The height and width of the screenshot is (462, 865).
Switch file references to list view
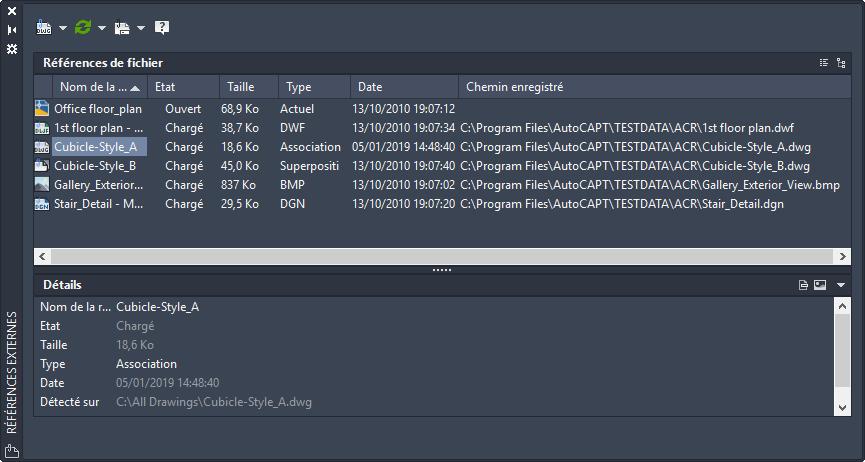[x=824, y=63]
